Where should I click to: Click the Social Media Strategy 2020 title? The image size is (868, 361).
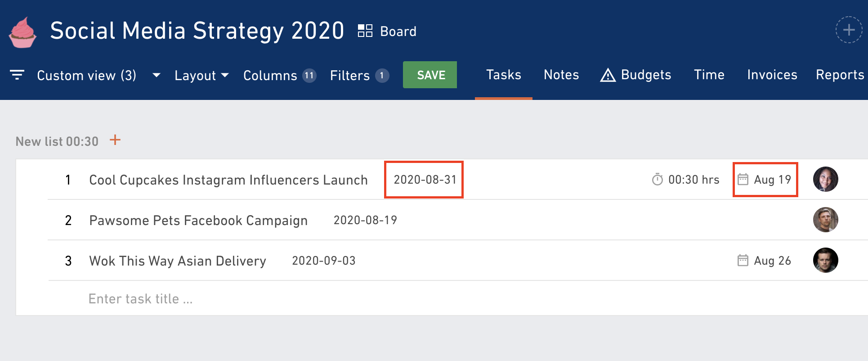(x=197, y=31)
